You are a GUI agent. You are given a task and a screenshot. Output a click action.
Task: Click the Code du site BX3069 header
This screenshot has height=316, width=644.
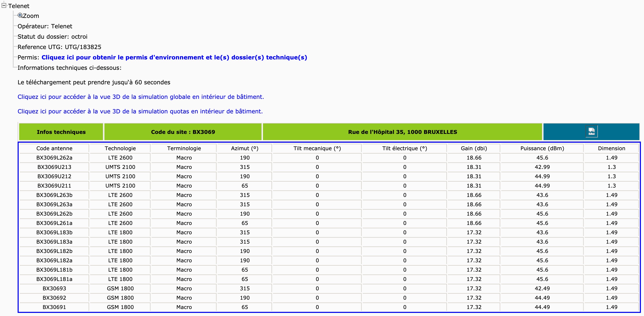point(183,132)
